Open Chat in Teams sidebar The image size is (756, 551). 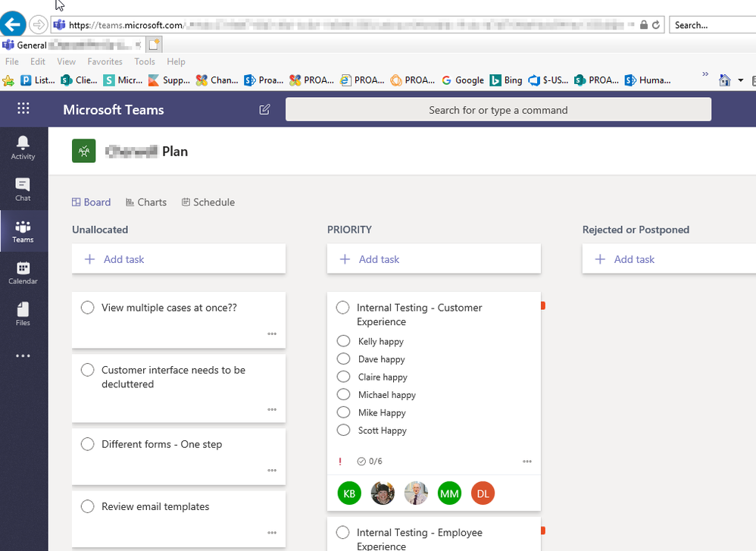click(23, 189)
